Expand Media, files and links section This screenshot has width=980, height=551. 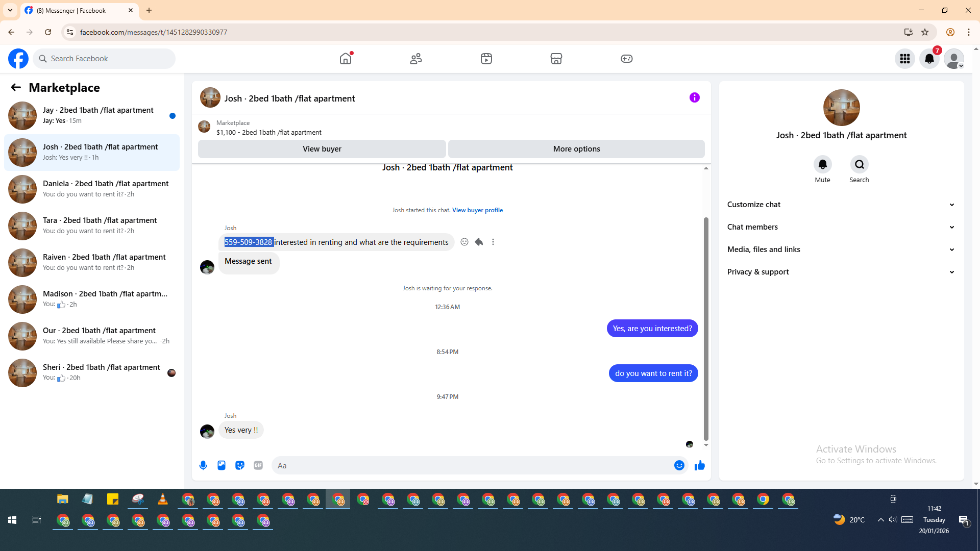point(841,249)
